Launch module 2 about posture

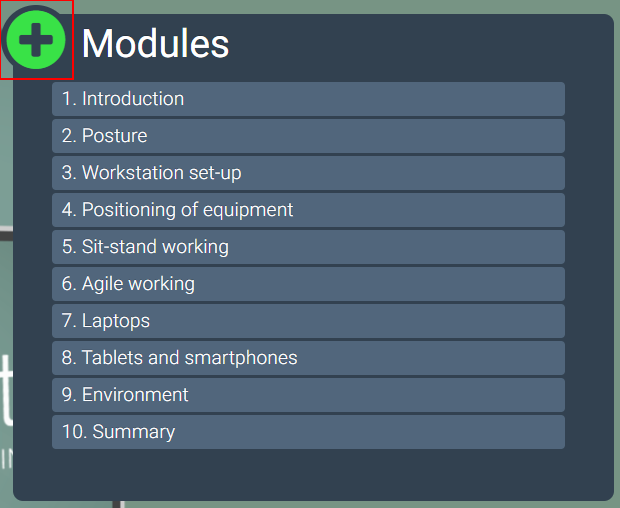point(308,136)
